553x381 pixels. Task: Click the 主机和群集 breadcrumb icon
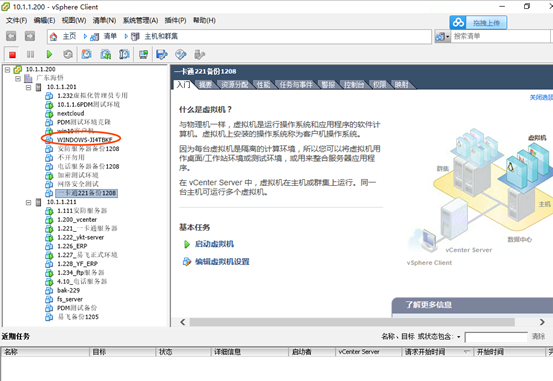point(135,36)
